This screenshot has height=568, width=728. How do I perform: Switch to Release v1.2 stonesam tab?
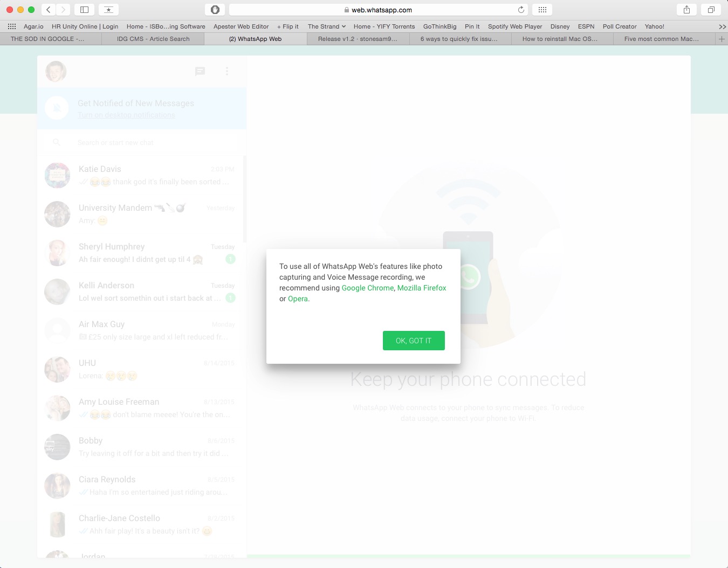[358, 39]
